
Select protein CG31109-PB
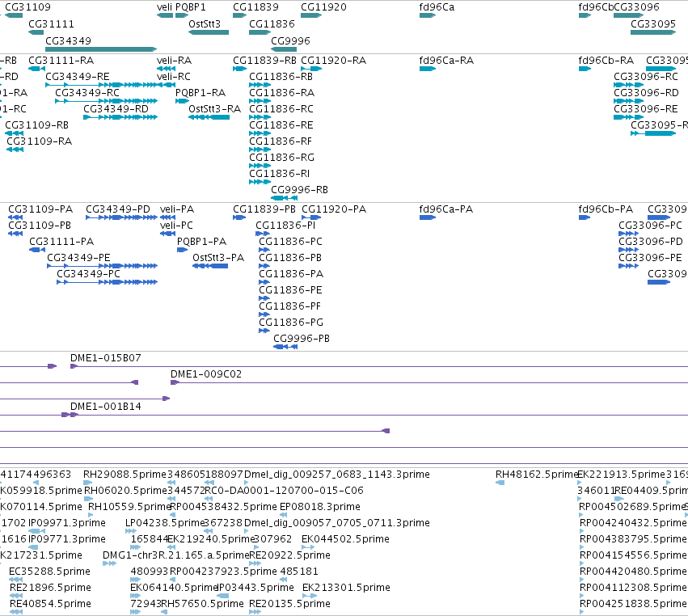click(40, 225)
